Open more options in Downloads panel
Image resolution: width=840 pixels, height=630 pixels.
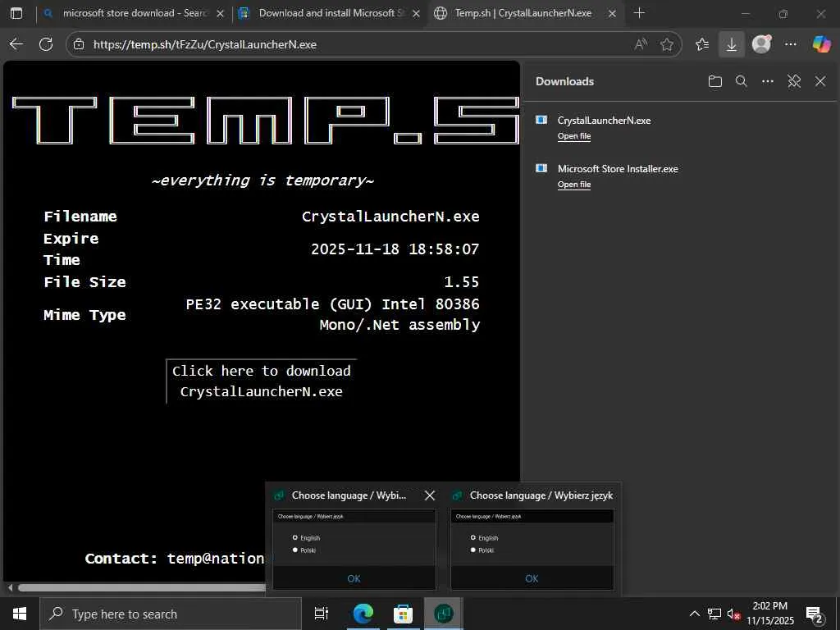768,81
